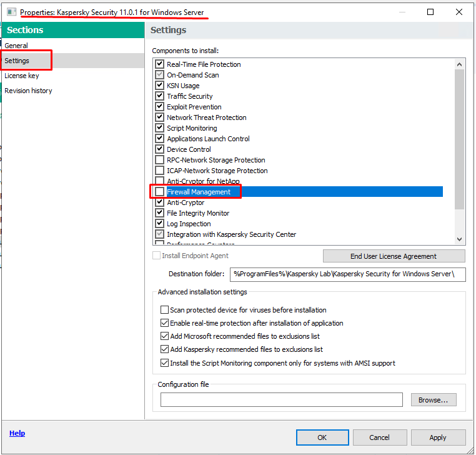Click scroll up arrow in components list
Screen dimensions: 476x455
(x=459, y=64)
